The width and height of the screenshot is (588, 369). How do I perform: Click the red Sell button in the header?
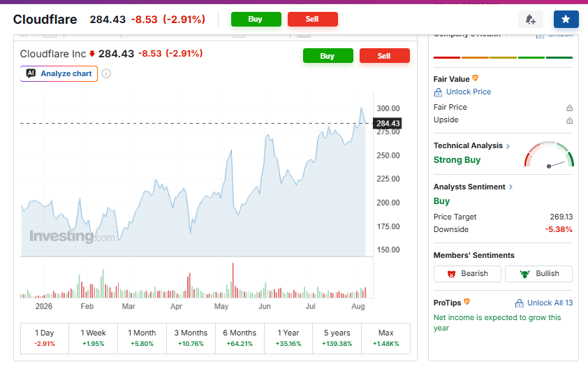coord(312,19)
